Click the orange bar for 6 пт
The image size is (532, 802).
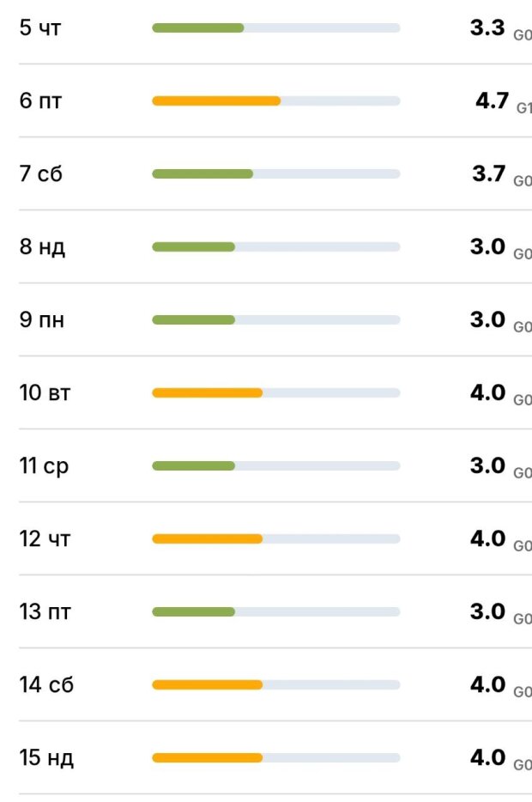(x=216, y=100)
